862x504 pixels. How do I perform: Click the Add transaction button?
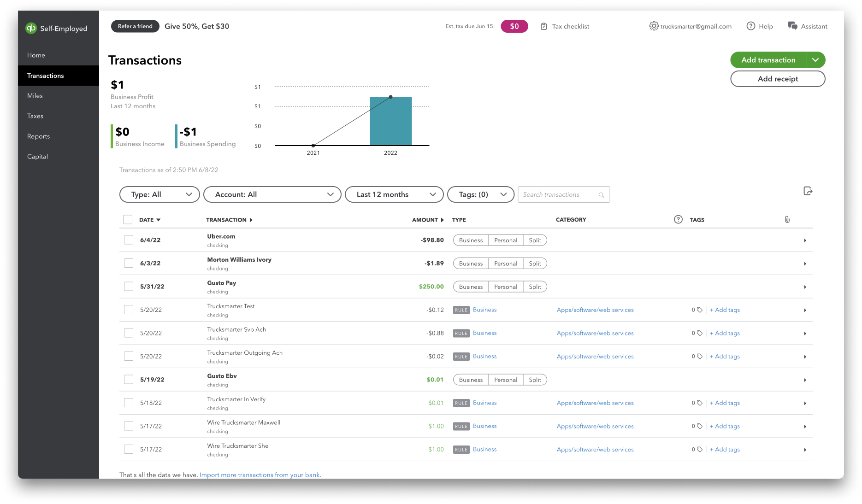[x=768, y=60]
